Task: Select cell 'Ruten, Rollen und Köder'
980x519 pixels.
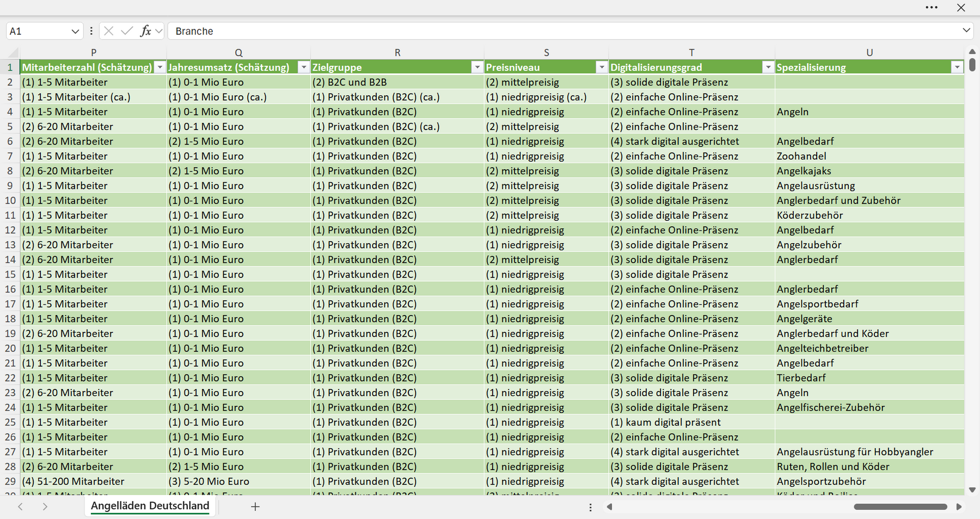Action: click(869, 467)
